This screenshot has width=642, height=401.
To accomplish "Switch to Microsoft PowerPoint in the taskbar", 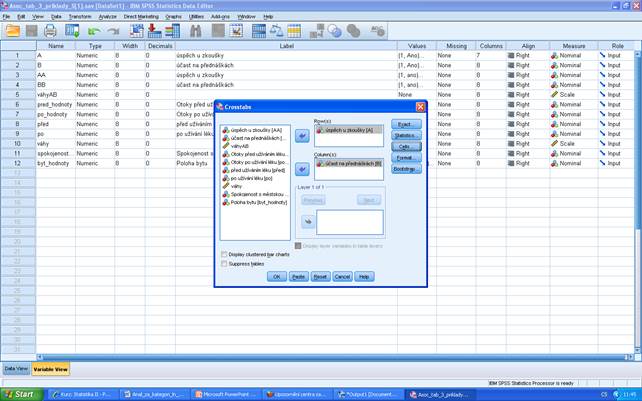I will (226, 394).
